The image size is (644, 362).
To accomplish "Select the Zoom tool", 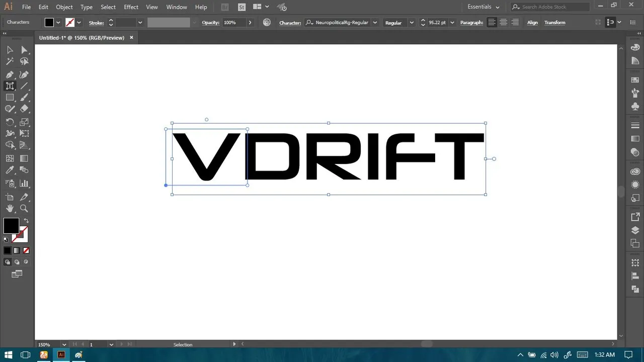I will 24,209.
